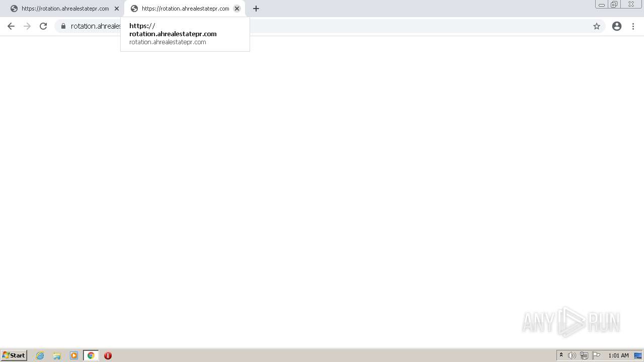Click the Show desktop tray button
The height and width of the screenshot is (362, 644).
[638, 355]
